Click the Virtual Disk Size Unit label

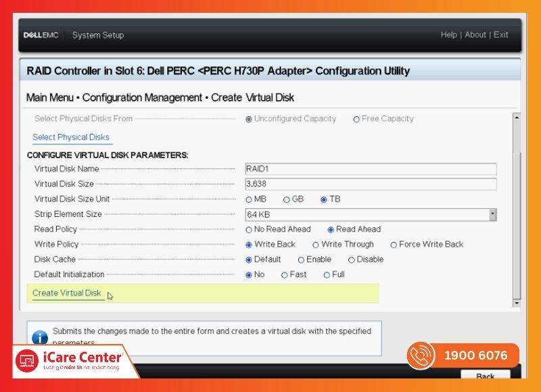pyautogui.click(x=72, y=199)
